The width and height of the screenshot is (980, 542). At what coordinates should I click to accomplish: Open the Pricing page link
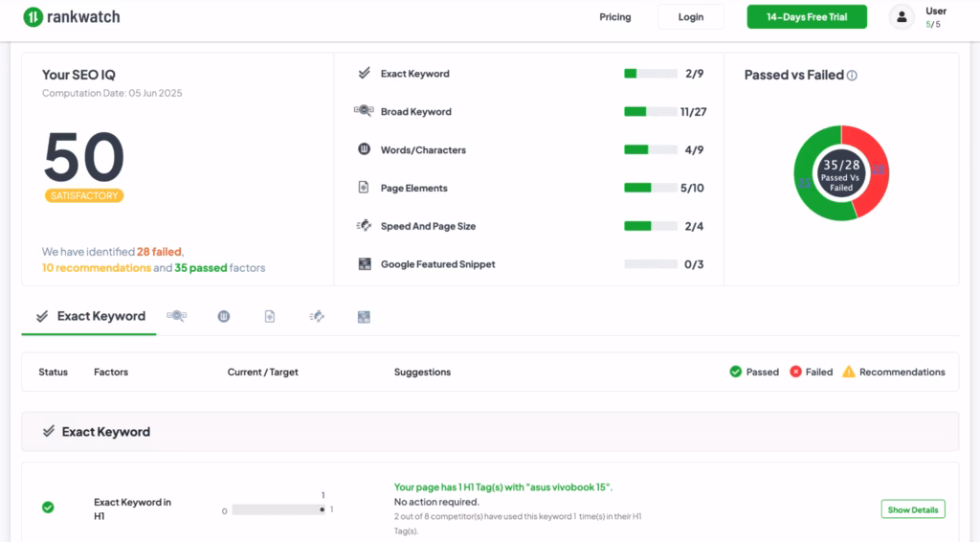614,16
